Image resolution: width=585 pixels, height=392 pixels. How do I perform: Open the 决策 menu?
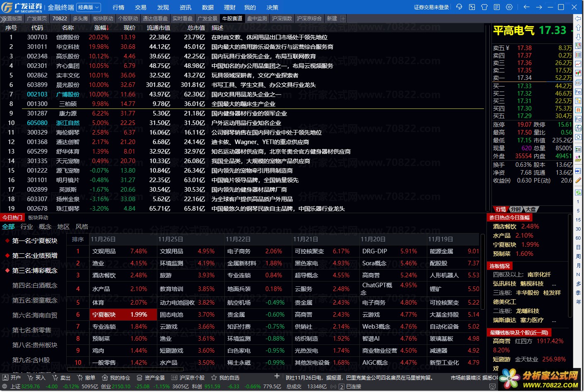pos(272,7)
